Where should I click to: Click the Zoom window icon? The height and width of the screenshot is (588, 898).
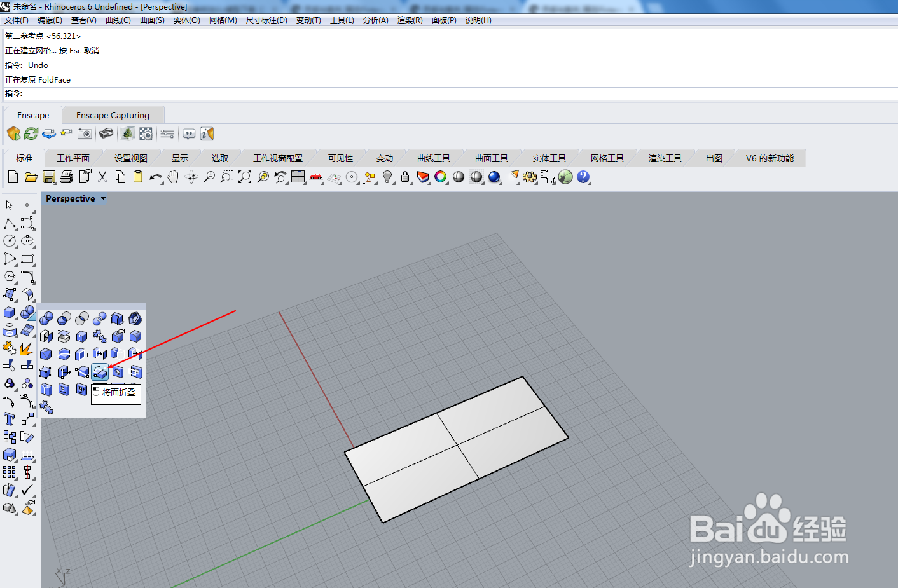click(226, 177)
